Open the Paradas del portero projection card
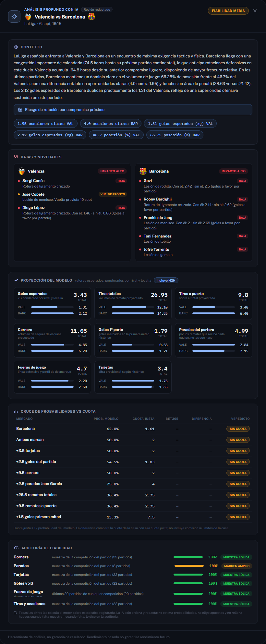Screen dimensions: 266x644 point(213,340)
